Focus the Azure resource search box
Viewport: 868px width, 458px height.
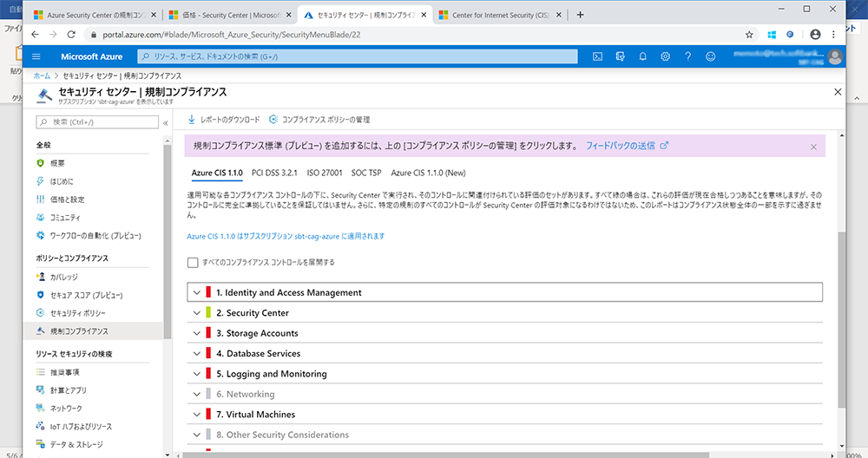pyautogui.click(x=358, y=56)
